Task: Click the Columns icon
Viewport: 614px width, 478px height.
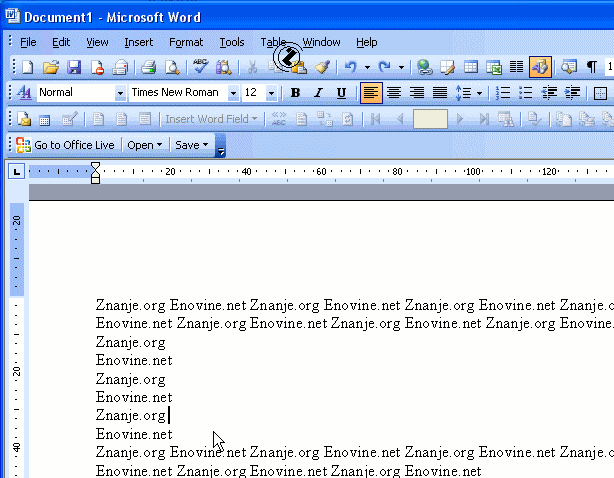Action: 516,67
